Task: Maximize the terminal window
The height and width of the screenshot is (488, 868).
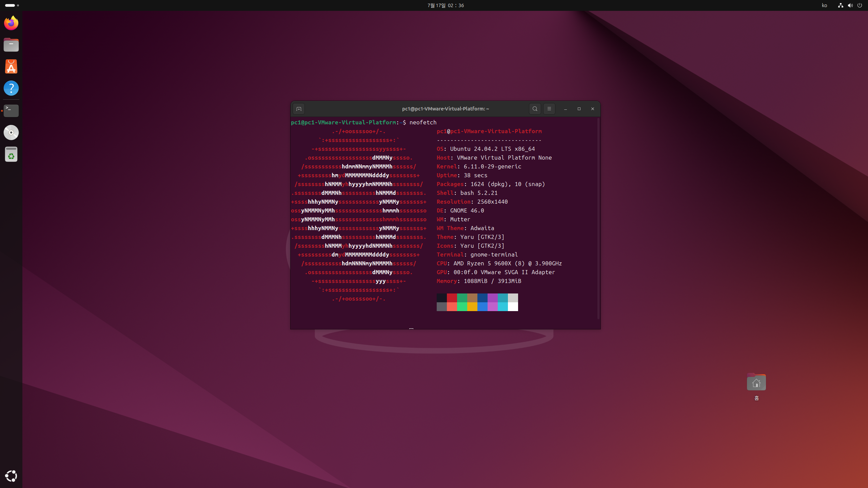Action: [x=579, y=109]
